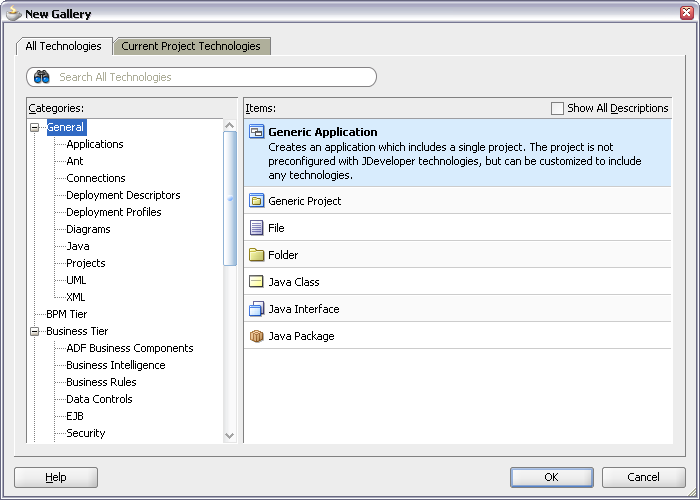
Task: Click the Java Class icon
Action: pos(256,282)
